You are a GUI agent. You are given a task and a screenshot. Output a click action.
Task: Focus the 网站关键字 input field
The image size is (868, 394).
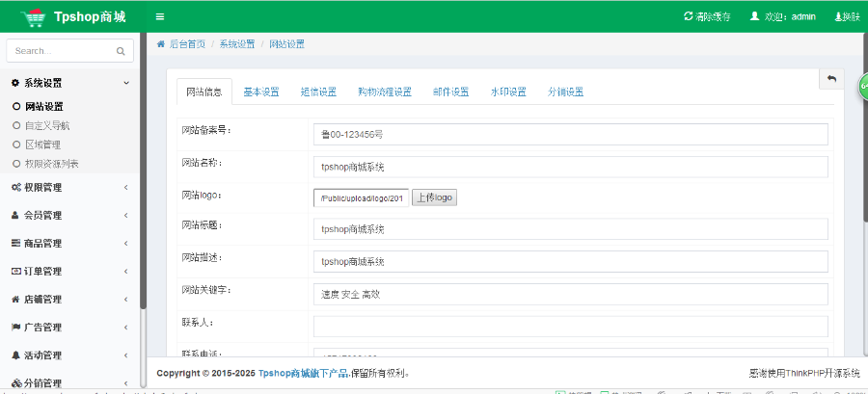(571, 295)
